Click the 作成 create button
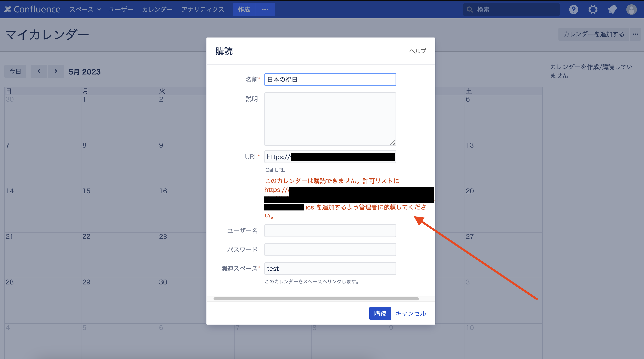This screenshot has width=644, height=359. 244,9
